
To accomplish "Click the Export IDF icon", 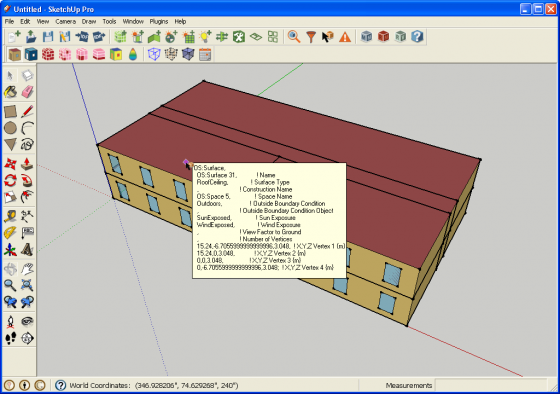I will (99, 37).
